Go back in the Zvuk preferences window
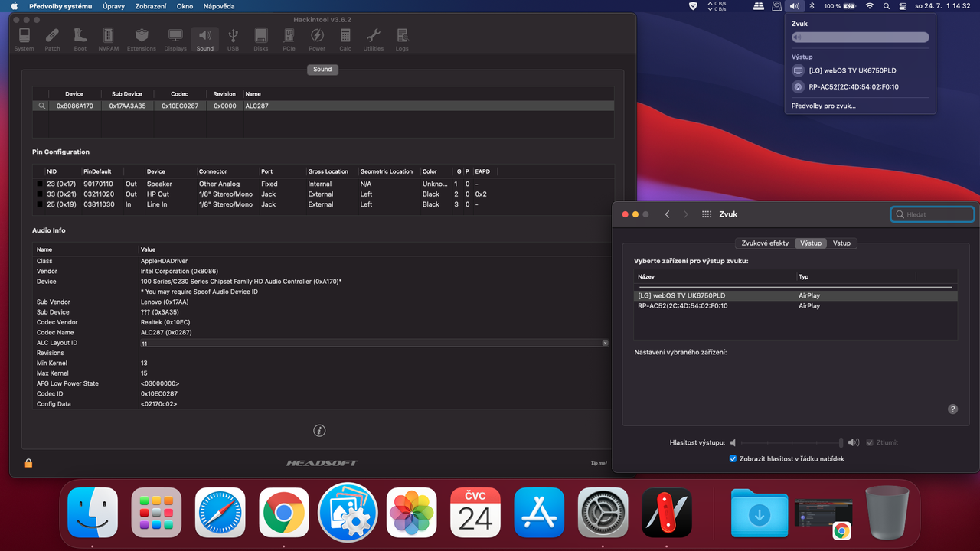This screenshot has height=551, width=980. [667, 214]
